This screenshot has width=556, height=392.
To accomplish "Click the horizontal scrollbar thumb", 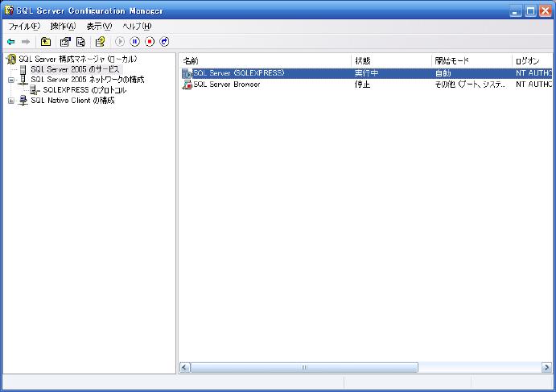I will coord(304,367).
